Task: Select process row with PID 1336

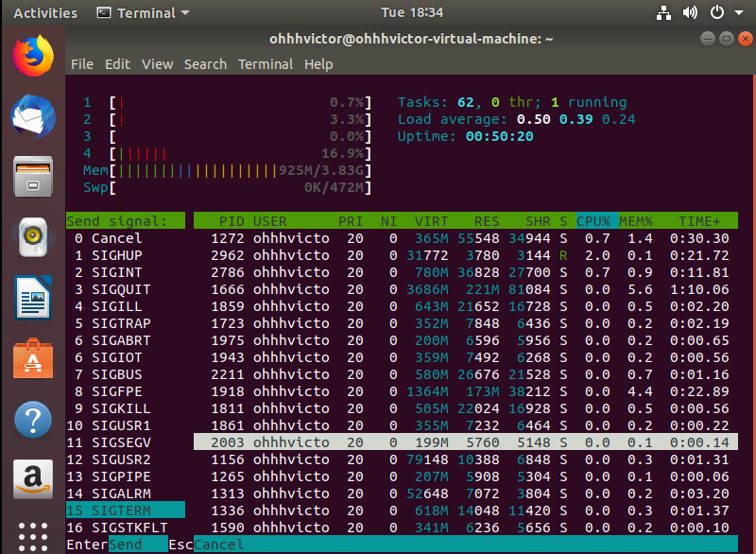Action: point(466,511)
